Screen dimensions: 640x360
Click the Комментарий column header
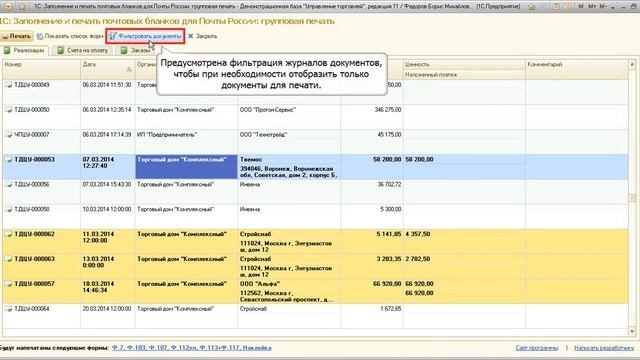point(576,69)
